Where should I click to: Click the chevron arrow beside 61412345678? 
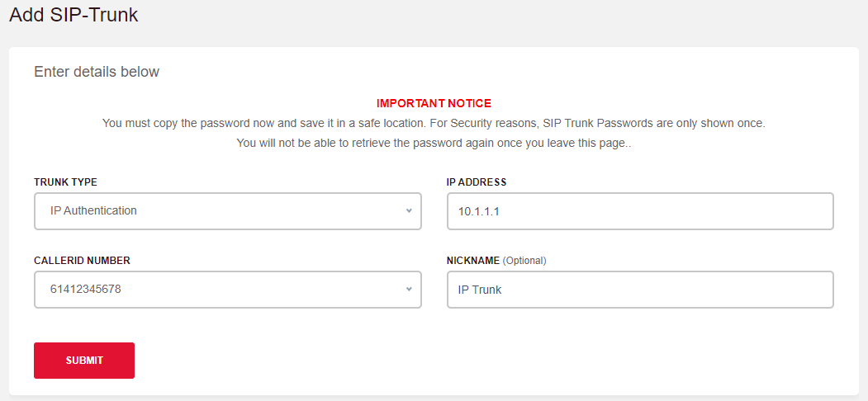pos(408,290)
